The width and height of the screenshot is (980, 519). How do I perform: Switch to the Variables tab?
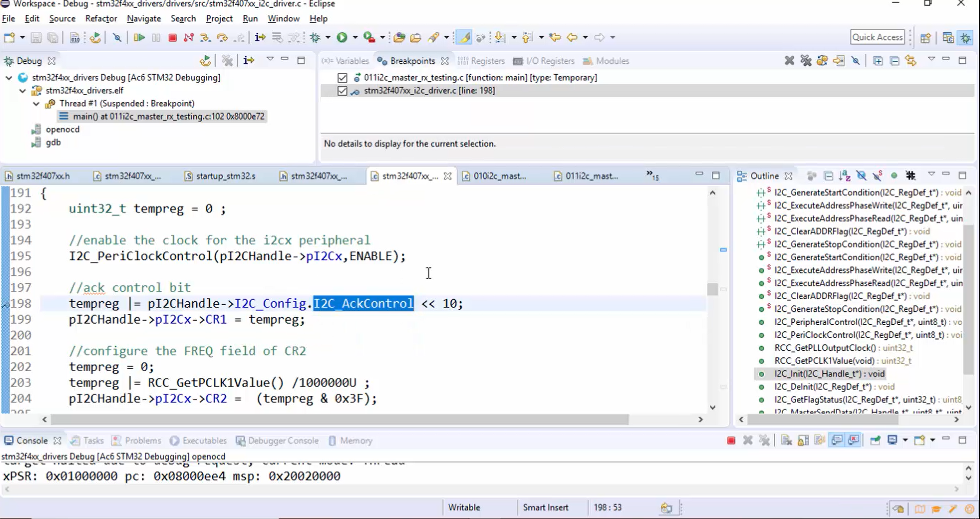[x=345, y=61]
